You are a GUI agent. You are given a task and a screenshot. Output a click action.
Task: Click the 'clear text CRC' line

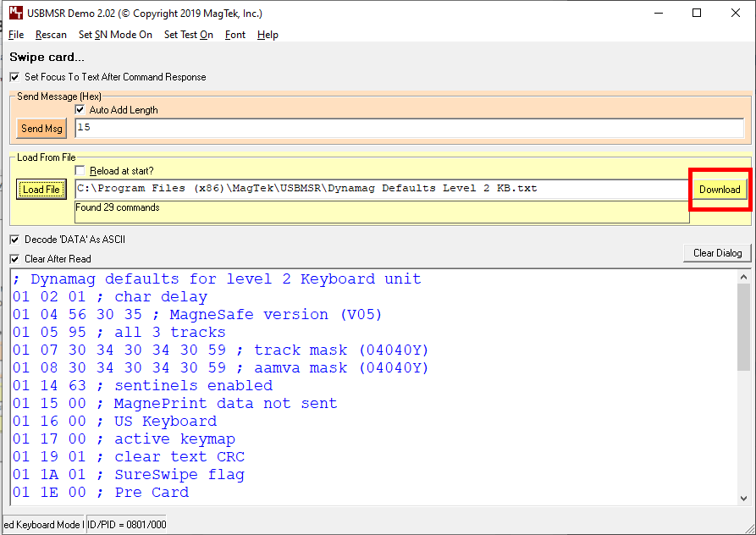(x=129, y=457)
